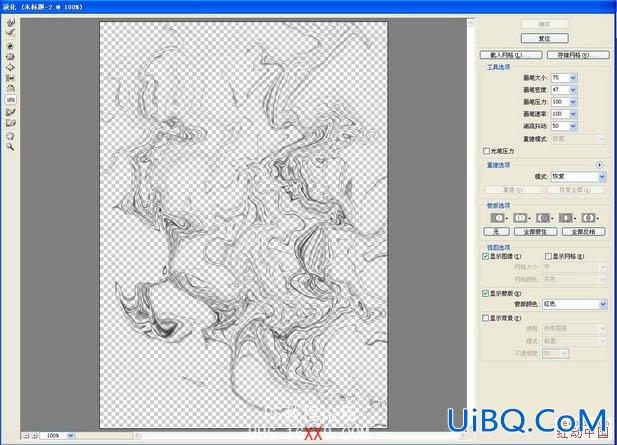Click the 全部蒙住 mask all button
617x445 pixels.
point(536,232)
